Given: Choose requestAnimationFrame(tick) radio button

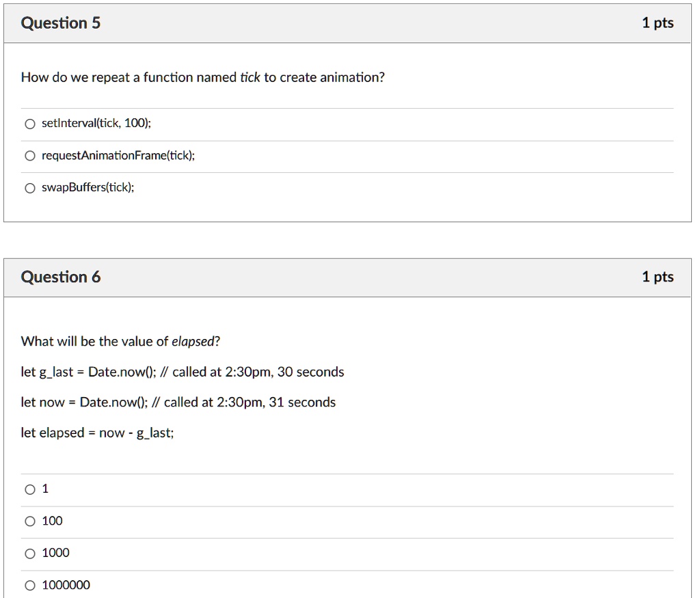Looking at the screenshot, I should (30, 156).
